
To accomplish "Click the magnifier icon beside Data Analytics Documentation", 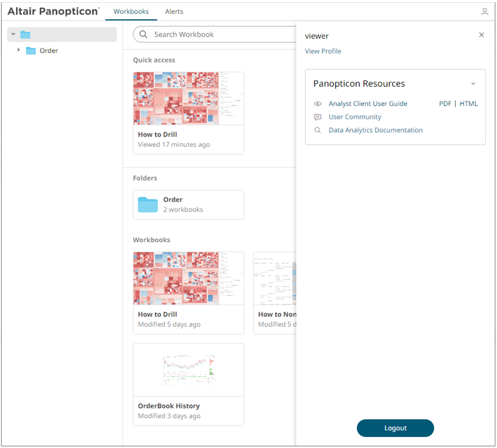I will pos(318,130).
